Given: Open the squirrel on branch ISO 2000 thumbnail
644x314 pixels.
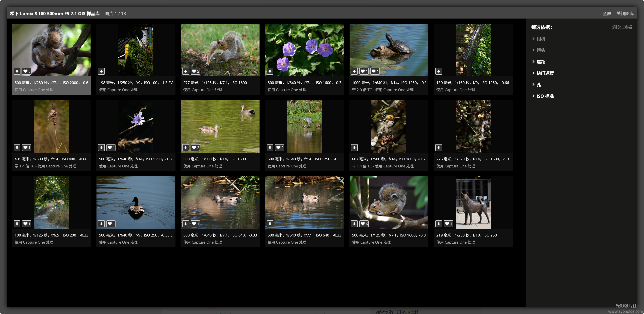Looking at the screenshot, I should point(52,50).
